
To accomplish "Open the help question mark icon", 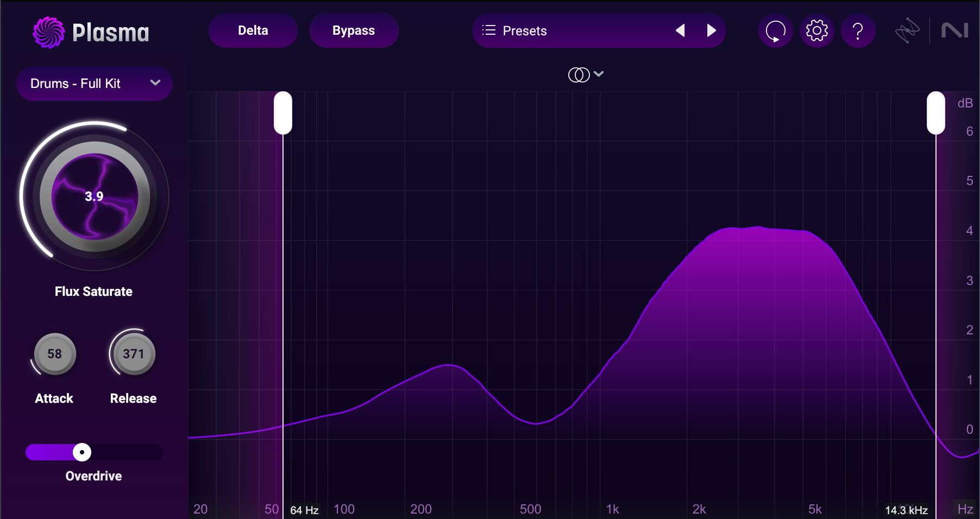I will click(x=858, y=31).
